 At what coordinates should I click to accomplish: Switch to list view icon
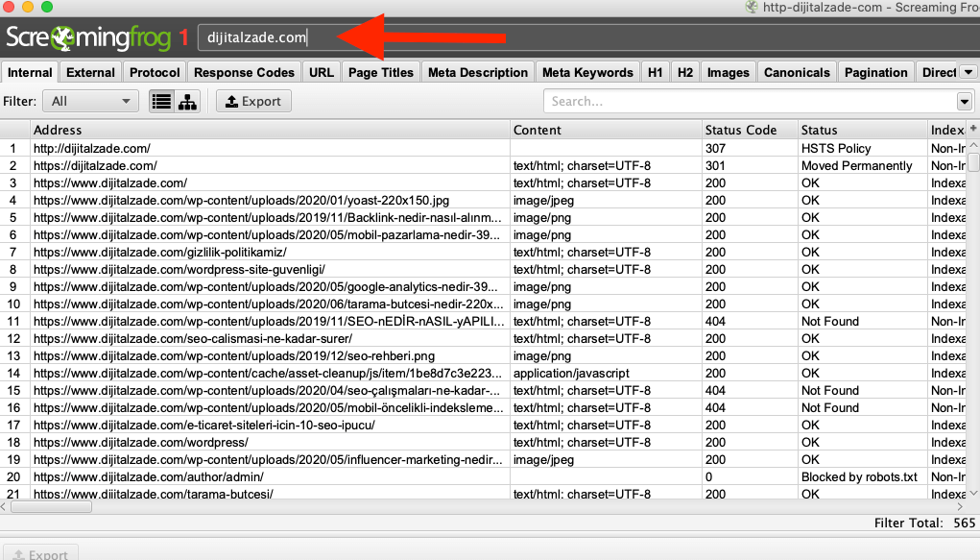(x=161, y=102)
